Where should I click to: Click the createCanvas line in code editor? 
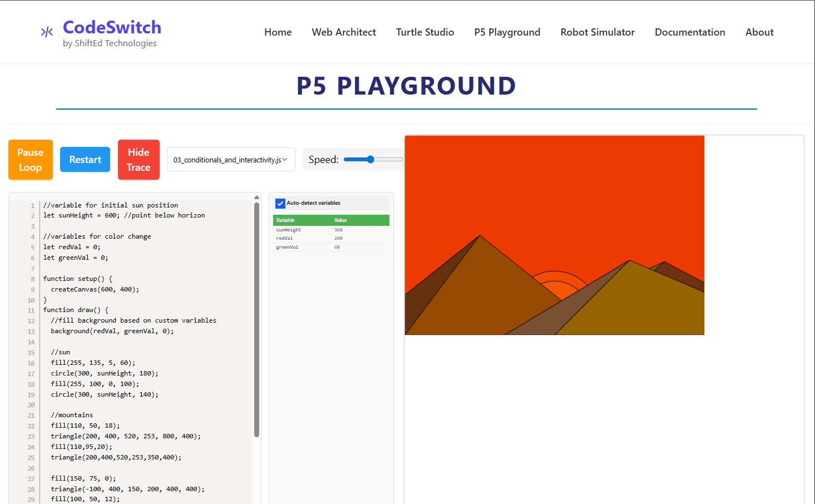[95, 289]
